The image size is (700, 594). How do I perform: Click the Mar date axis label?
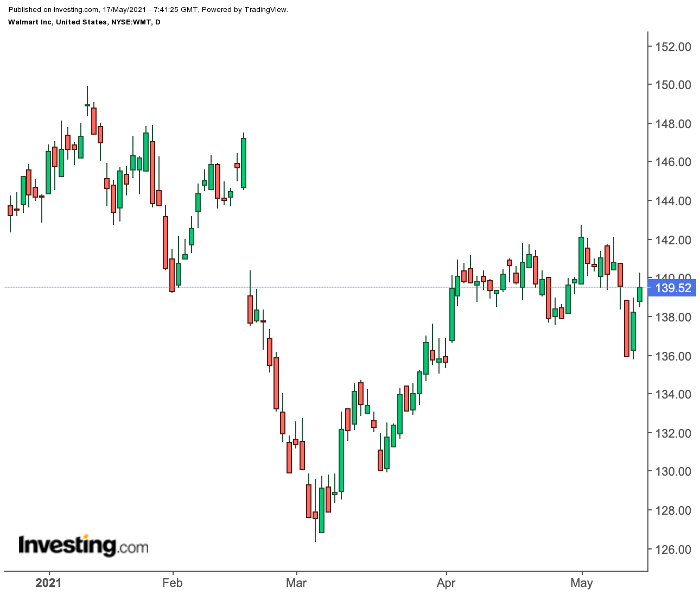[296, 584]
